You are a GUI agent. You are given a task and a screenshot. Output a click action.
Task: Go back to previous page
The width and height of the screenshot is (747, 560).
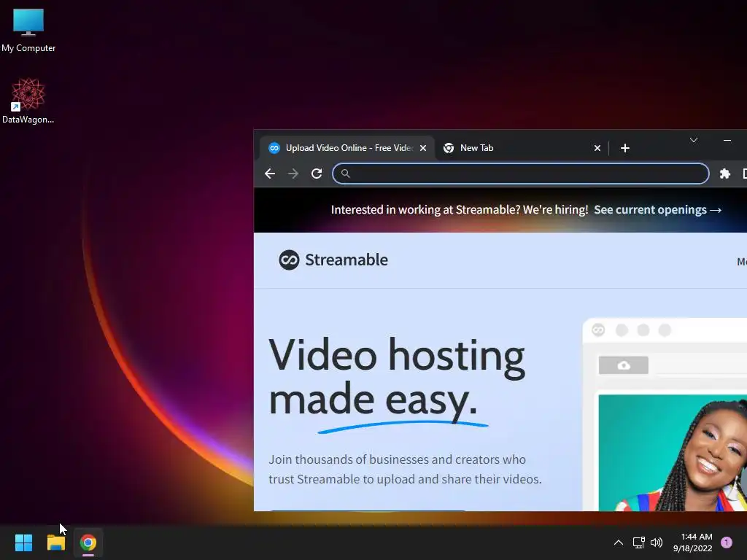coord(270,174)
